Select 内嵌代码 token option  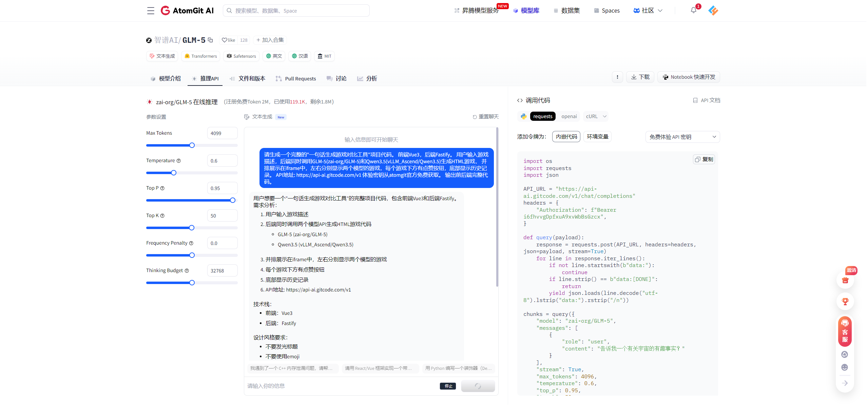[x=566, y=137]
